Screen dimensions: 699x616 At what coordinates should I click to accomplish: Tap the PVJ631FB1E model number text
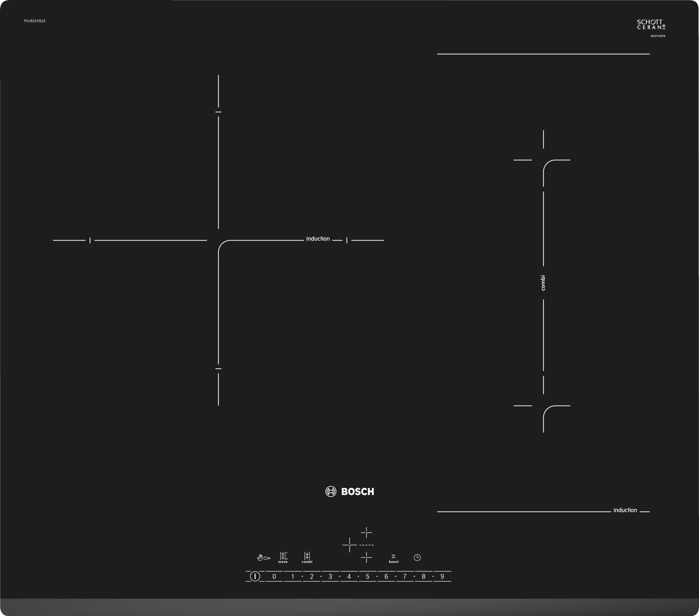(x=35, y=21)
